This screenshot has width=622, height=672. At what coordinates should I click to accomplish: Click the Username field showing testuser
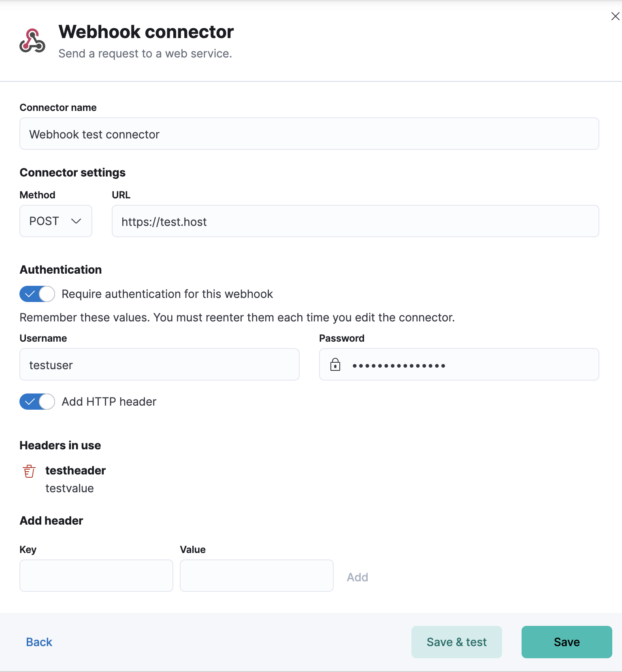pyautogui.click(x=159, y=364)
